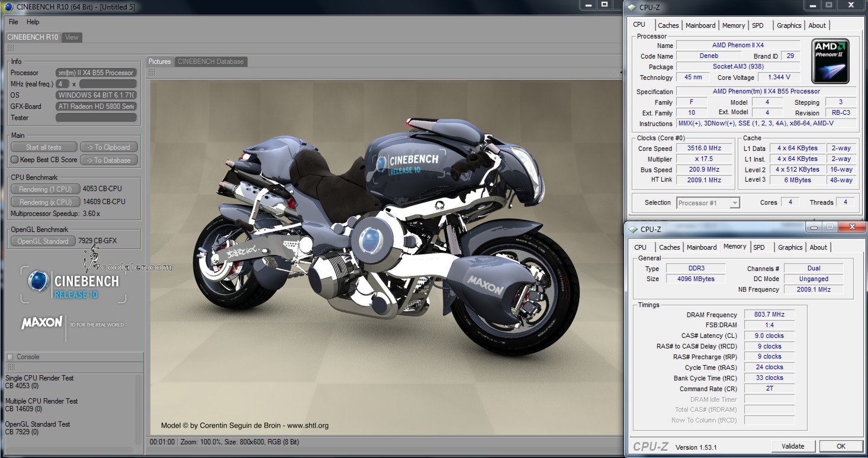Click the Processor name field in Info
This screenshot has height=458, width=868.
tap(97, 73)
